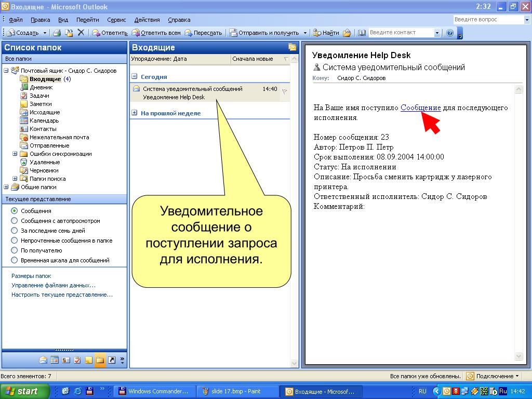Screen dimensions: 532x399
Task: Open the Find options icon next to Найти
Action: [x=347, y=33]
